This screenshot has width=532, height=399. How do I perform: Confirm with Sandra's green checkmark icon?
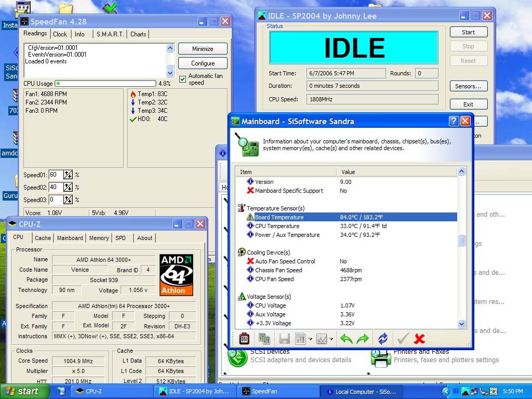tap(403, 338)
